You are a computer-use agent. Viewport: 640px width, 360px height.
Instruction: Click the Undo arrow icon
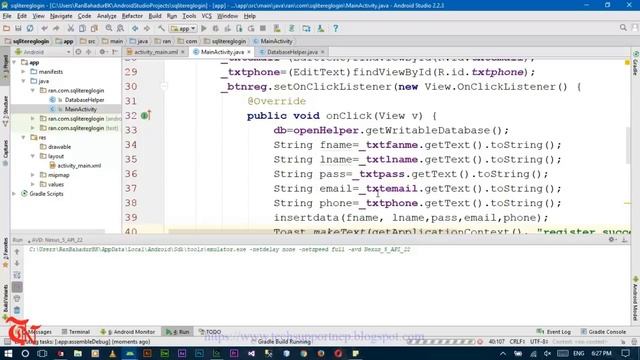point(44,28)
